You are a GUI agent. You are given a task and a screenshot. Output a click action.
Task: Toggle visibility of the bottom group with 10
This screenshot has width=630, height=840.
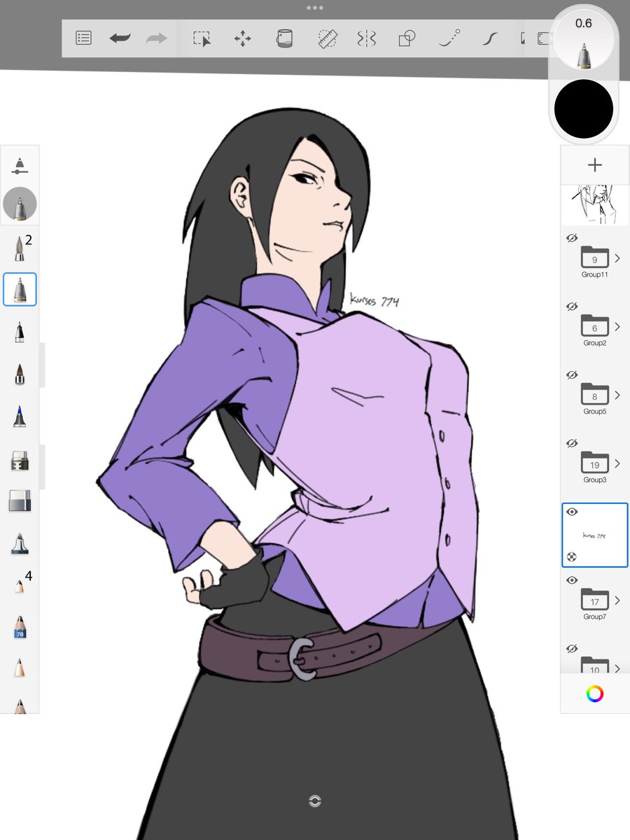(572, 648)
